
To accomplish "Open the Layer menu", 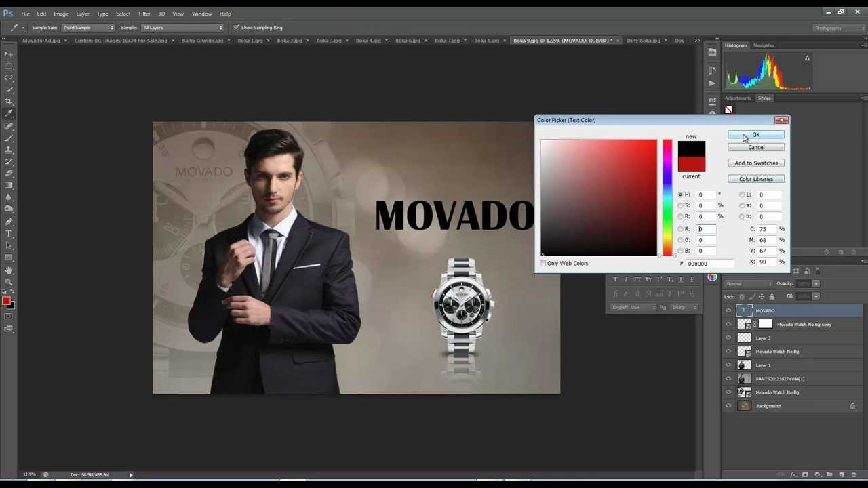I will pyautogui.click(x=83, y=14).
